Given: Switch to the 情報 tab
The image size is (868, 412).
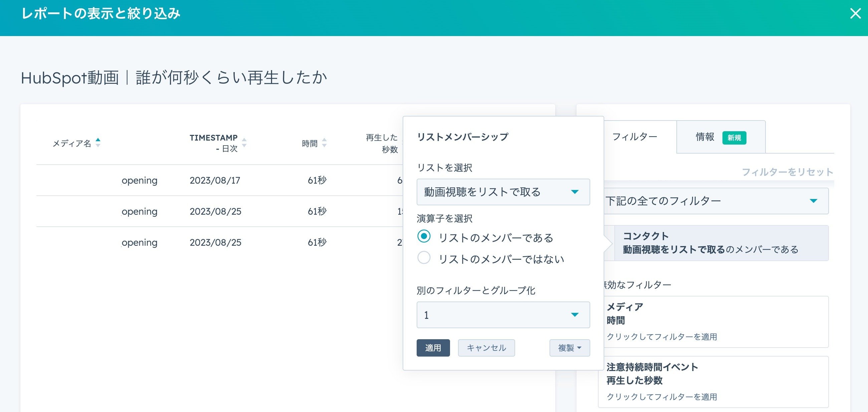Looking at the screenshot, I should click(x=721, y=137).
